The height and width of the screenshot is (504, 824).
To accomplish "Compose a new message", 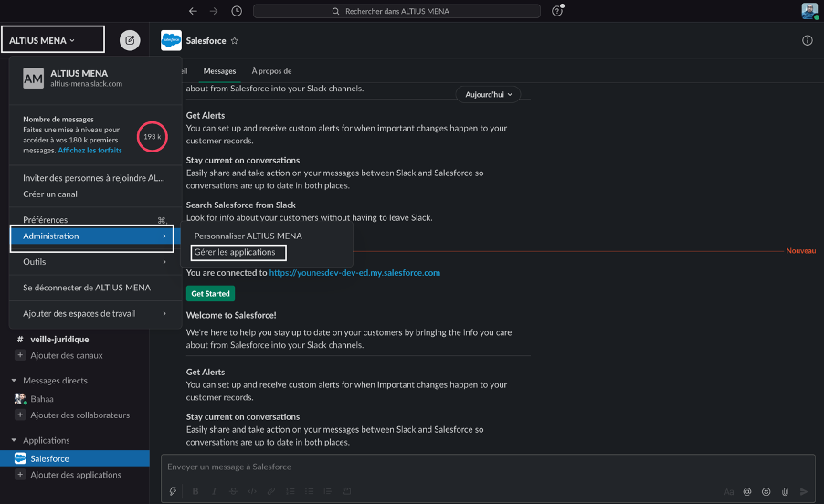I will click(130, 40).
